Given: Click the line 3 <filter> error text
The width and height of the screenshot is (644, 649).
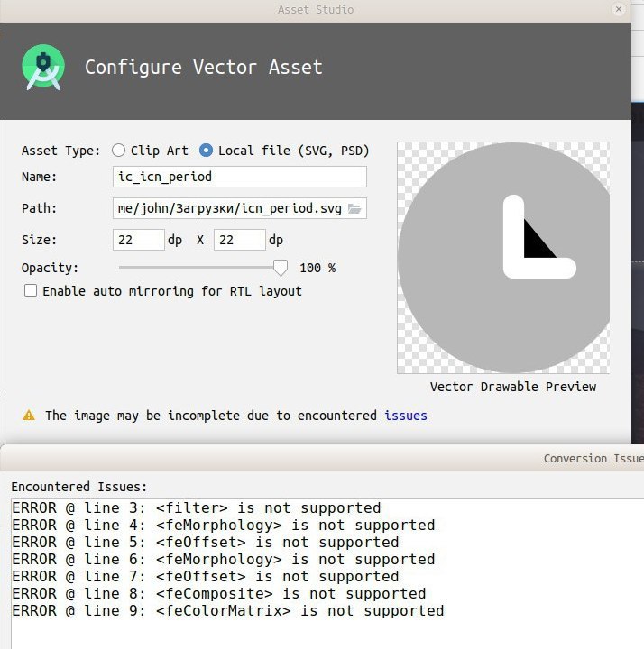Looking at the screenshot, I should [197, 507].
